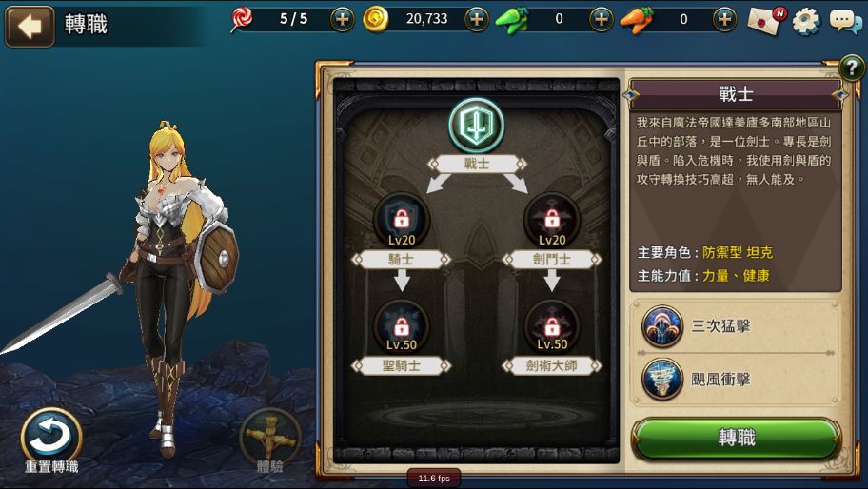Open settings gear icon
This screenshot has height=489, width=868.
[x=806, y=22]
